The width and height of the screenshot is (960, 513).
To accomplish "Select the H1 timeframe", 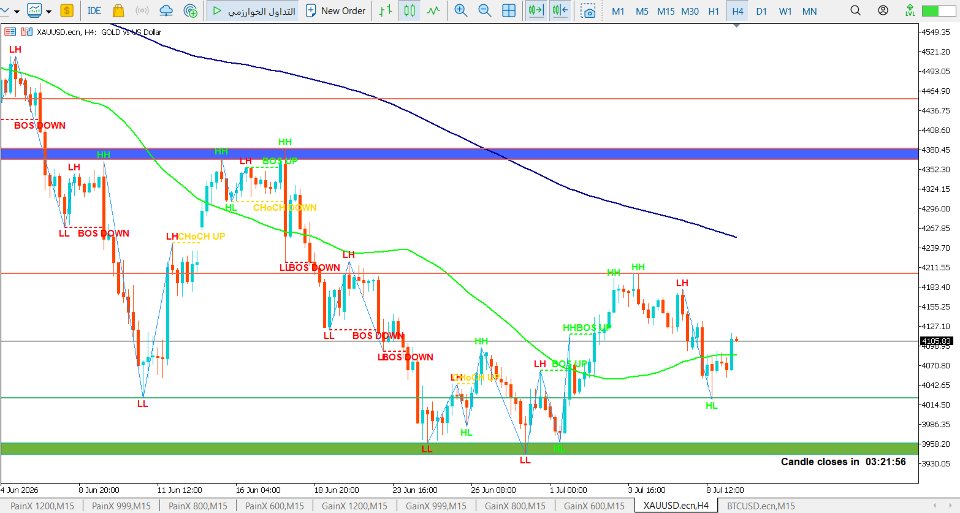I will coord(714,11).
